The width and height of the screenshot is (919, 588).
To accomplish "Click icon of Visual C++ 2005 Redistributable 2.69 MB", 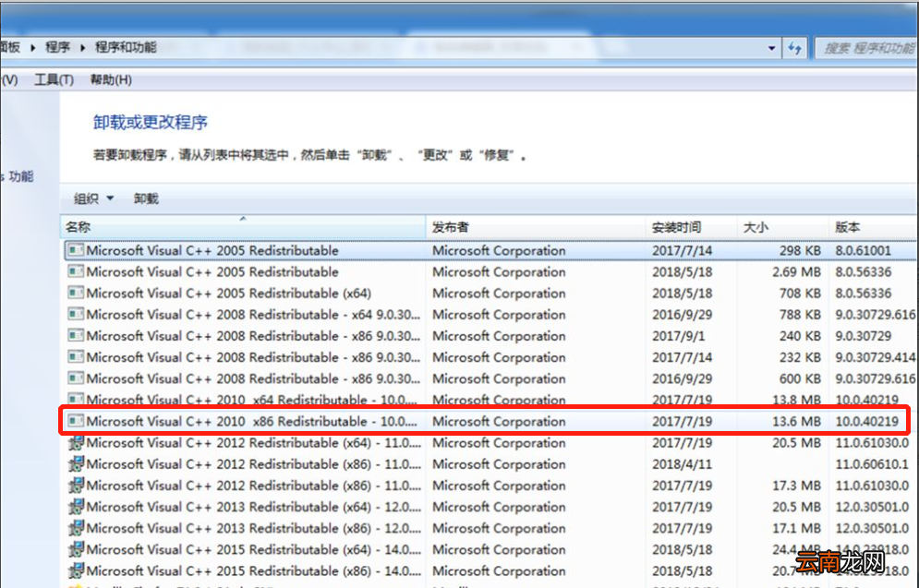I will (x=76, y=271).
